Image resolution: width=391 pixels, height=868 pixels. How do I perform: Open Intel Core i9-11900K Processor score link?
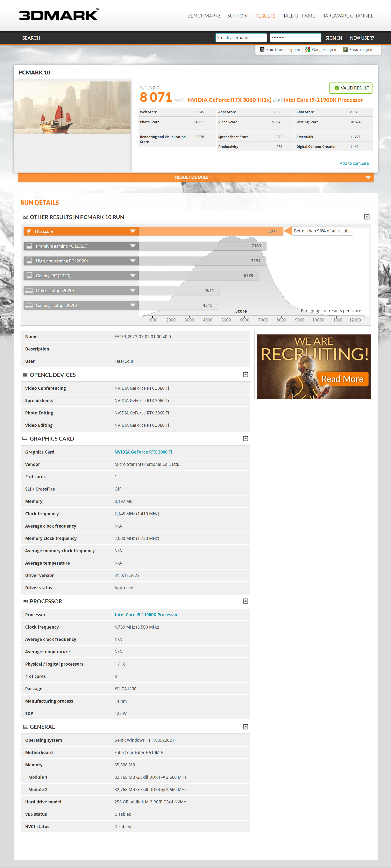tap(323, 100)
